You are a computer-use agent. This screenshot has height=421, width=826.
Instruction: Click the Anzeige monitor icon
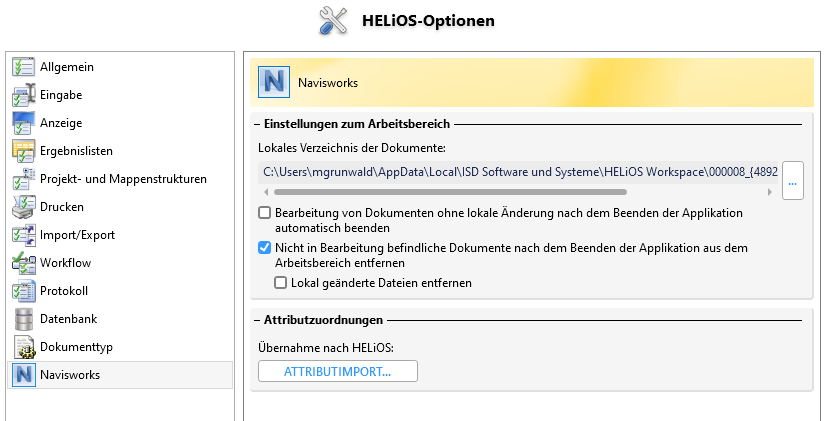click(23, 123)
